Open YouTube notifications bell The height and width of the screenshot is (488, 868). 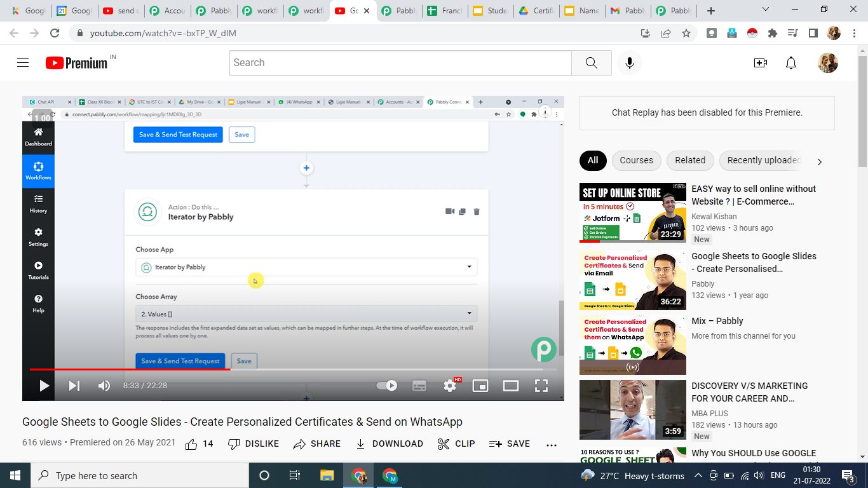click(x=791, y=63)
